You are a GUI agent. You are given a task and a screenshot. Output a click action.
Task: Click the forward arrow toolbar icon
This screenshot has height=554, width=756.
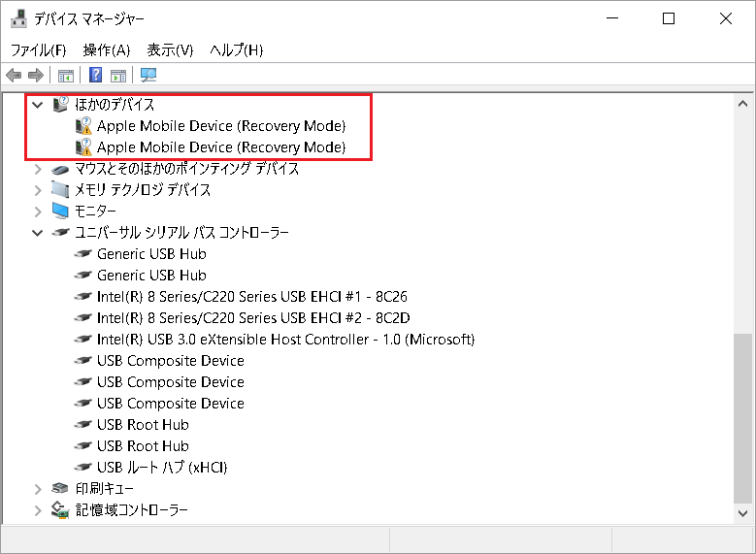pyautogui.click(x=36, y=76)
